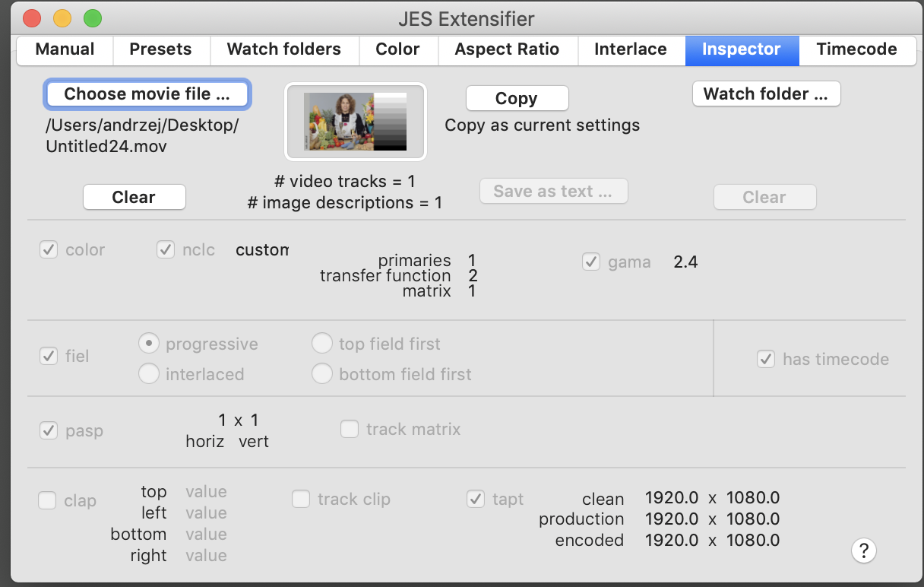Toggle the fiel checkbox
Viewport: 924px width, 587px height.
point(49,356)
